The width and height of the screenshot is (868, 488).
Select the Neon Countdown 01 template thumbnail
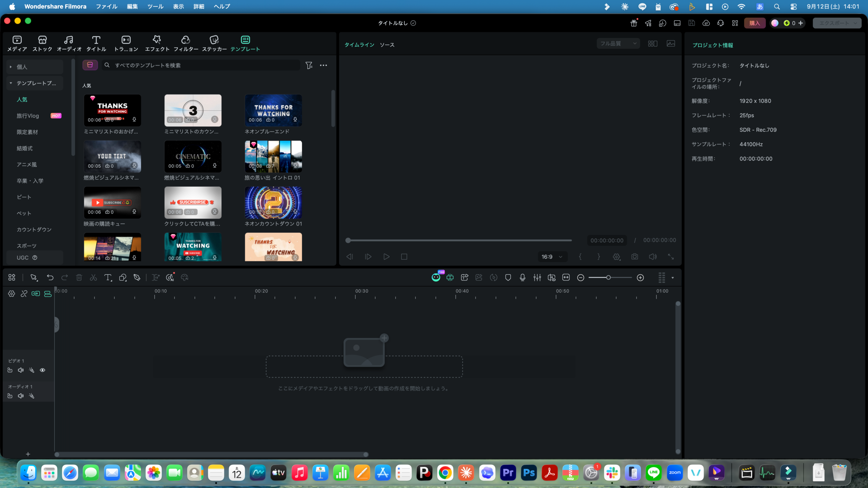[273, 203]
